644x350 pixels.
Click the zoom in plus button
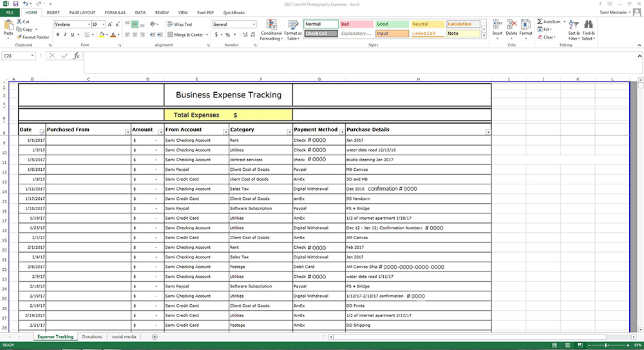(627, 345)
